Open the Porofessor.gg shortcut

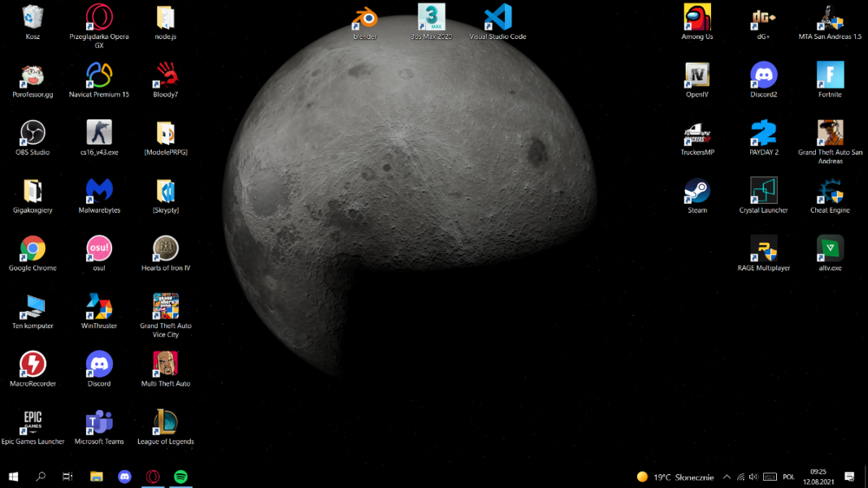coord(33,81)
